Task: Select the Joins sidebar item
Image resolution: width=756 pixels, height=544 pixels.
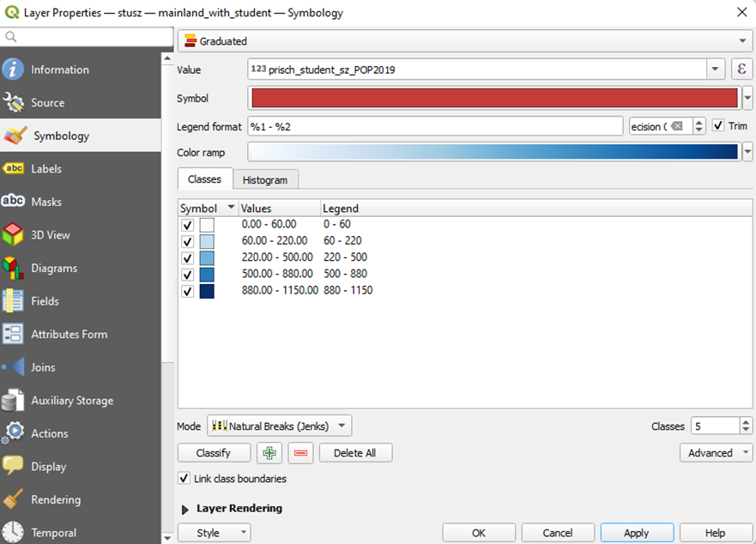Action: 43,367
